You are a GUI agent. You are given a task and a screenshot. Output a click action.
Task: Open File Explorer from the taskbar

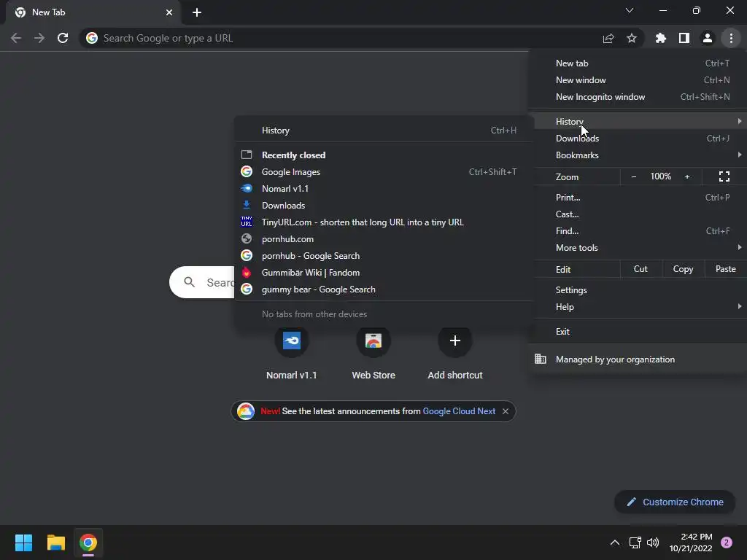point(55,542)
